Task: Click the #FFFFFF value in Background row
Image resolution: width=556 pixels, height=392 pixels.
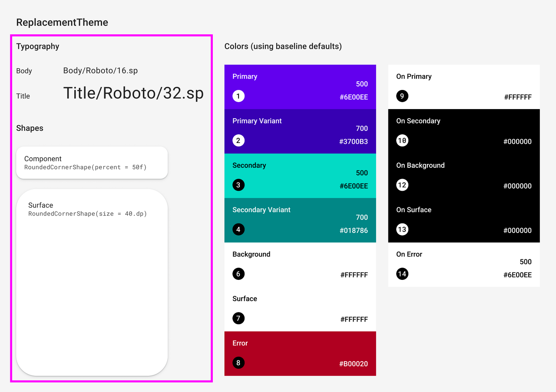Action: (x=354, y=275)
